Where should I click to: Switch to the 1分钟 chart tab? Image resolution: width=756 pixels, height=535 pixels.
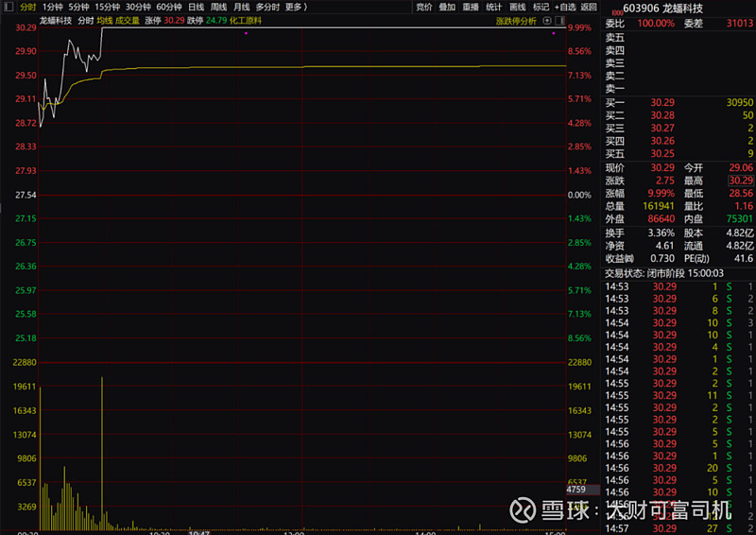pos(52,7)
